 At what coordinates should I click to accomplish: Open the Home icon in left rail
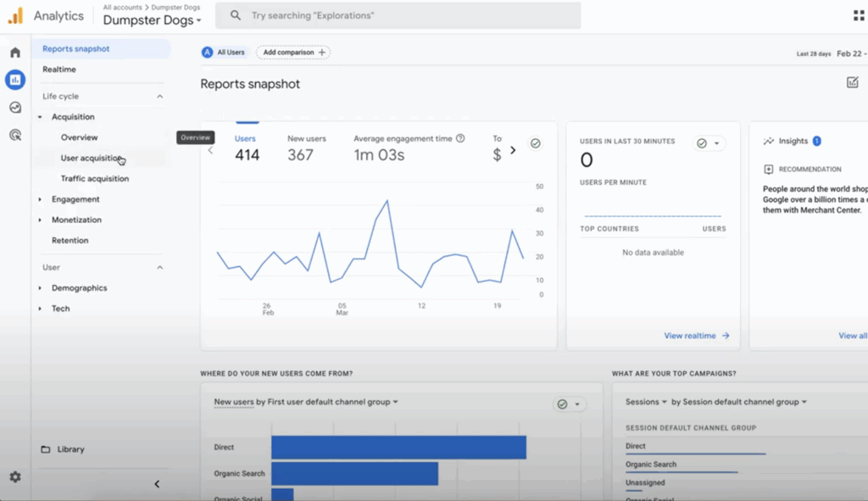click(x=15, y=53)
